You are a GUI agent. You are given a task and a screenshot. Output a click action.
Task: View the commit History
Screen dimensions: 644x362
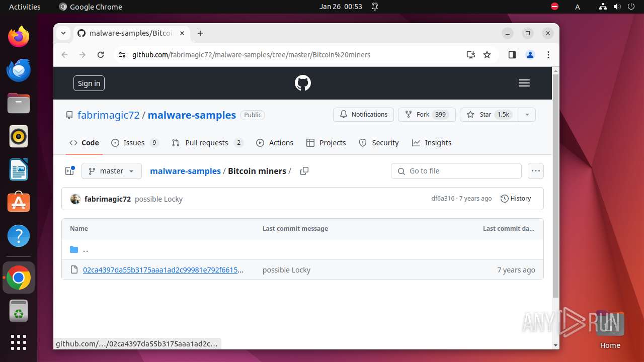pos(516,199)
